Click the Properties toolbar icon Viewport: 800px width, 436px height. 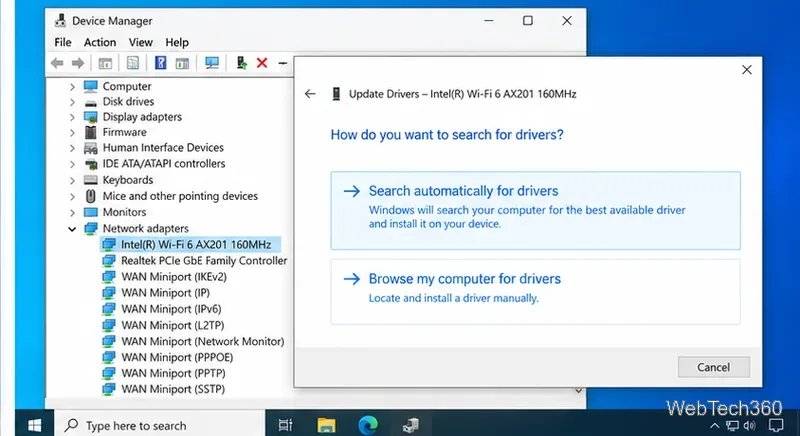(x=133, y=63)
